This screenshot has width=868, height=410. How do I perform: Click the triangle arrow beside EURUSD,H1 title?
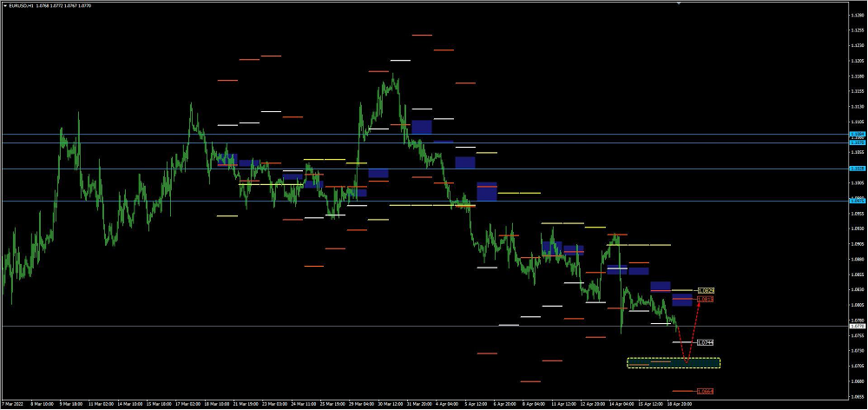pos(4,5)
